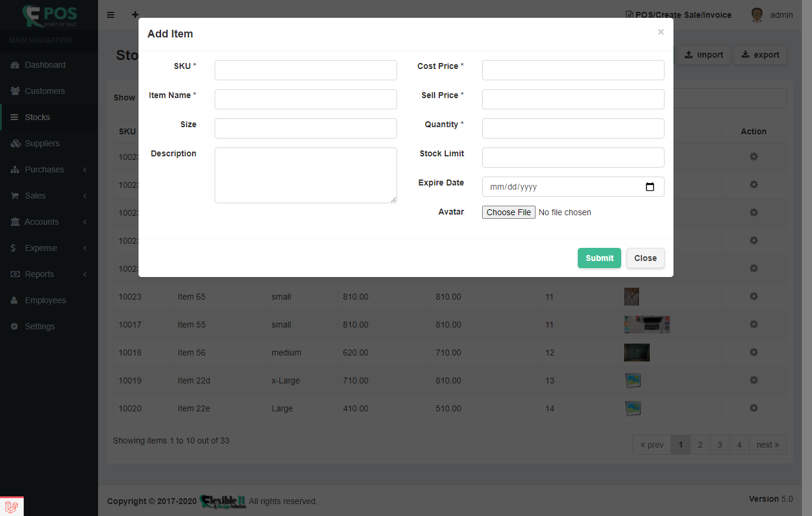Click the export button
This screenshot has height=516, width=812.
pyautogui.click(x=760, y=55)
